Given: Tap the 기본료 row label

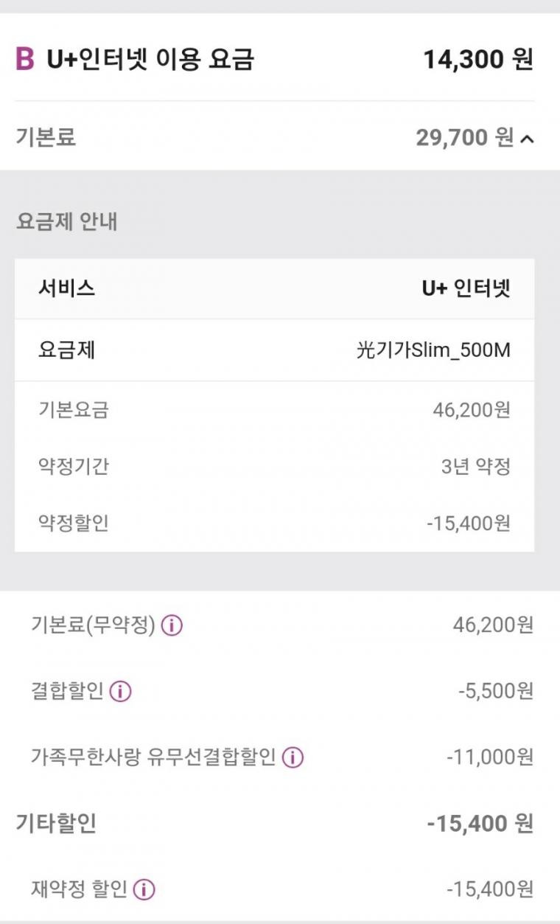Looking at the screenshot, I should click(46, 137).
